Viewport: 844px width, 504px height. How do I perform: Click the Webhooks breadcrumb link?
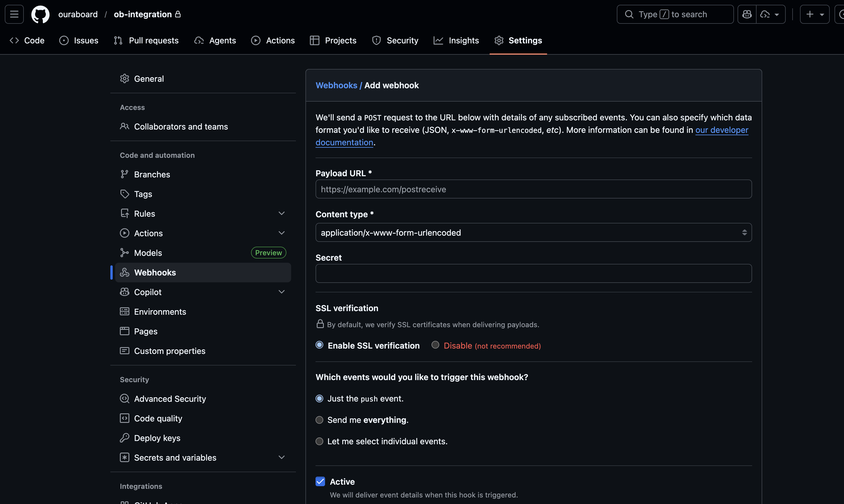[x=336, y=85]
